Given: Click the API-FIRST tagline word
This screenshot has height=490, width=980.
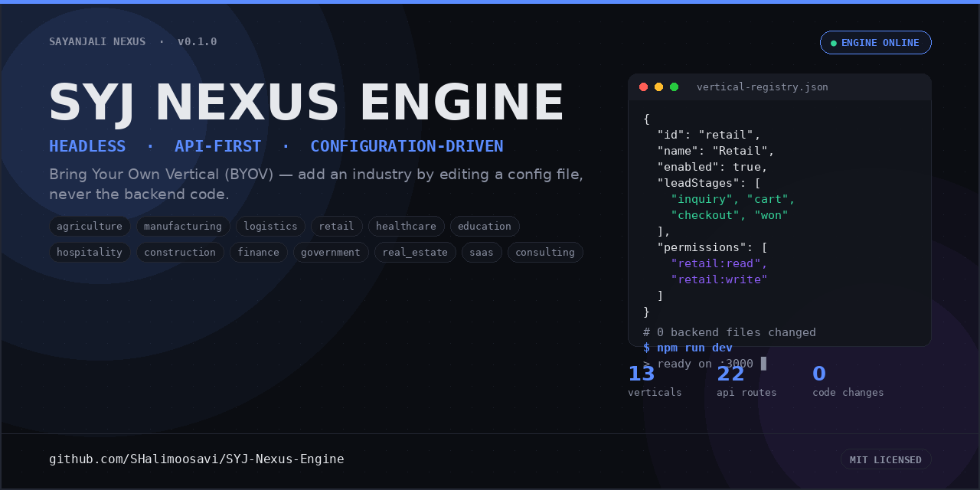Looking at the screenshot, I should [x=218, y=146].
